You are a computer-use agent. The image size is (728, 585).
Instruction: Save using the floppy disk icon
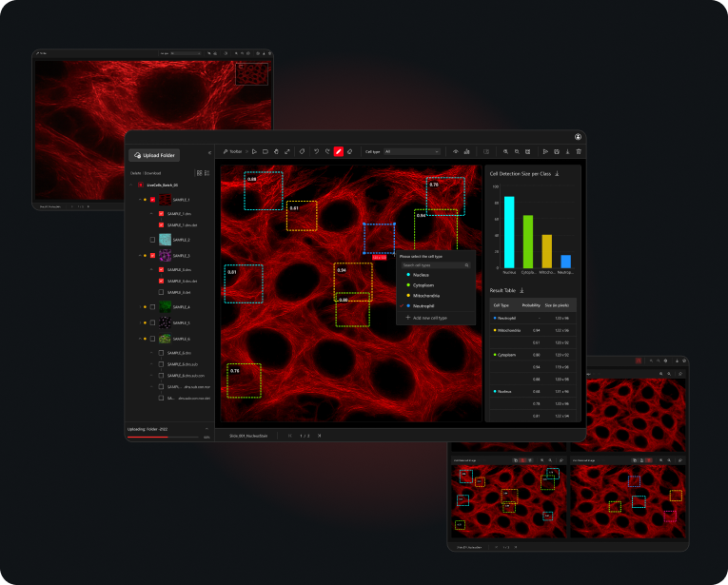557,151
